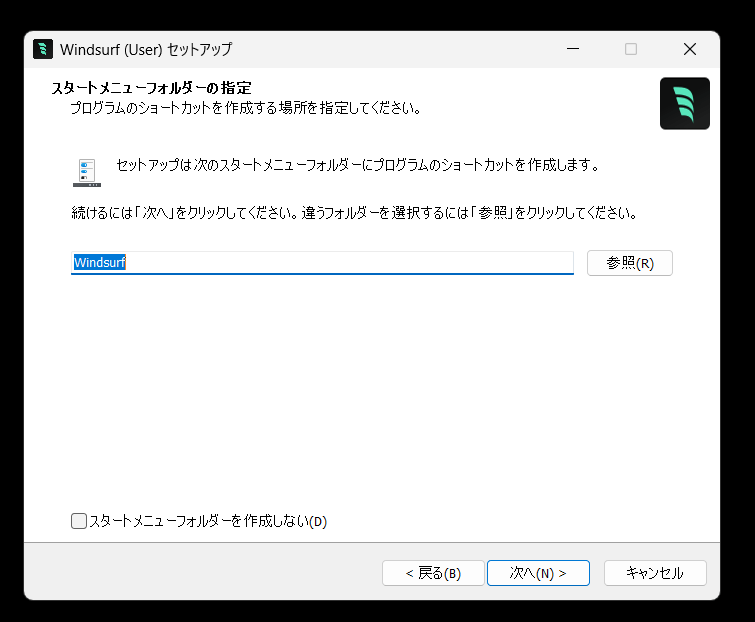
Task: Click the large Windsurf logo at top right
Action: click(x=684, y=104)
